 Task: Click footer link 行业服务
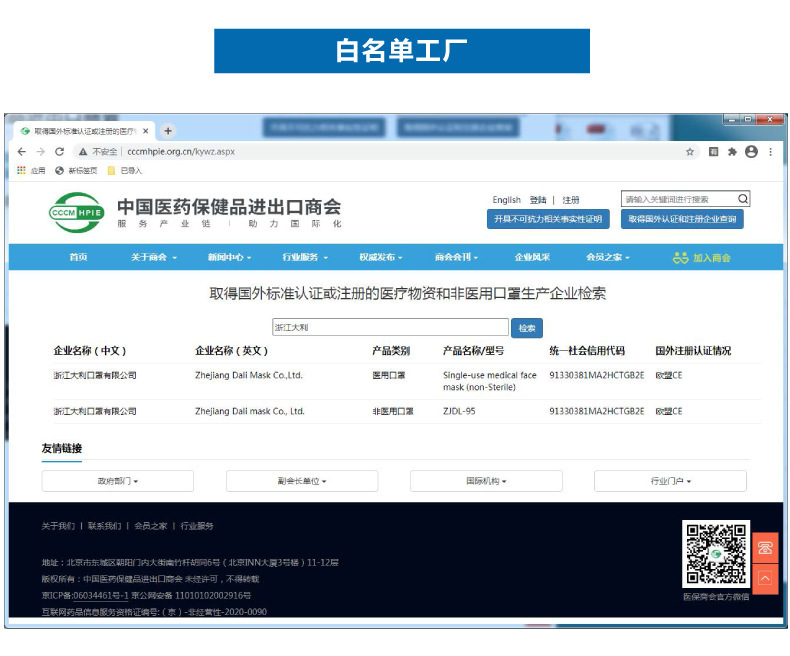[197, 526]
